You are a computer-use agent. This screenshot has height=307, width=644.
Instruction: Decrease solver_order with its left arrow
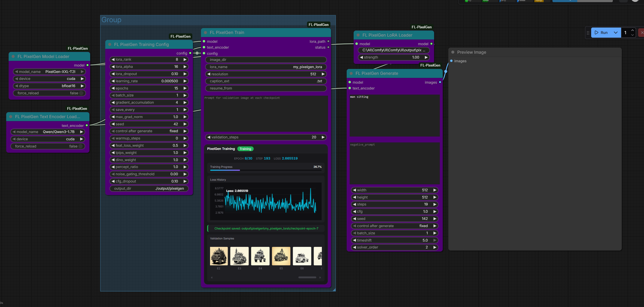[x=354, y=247]
